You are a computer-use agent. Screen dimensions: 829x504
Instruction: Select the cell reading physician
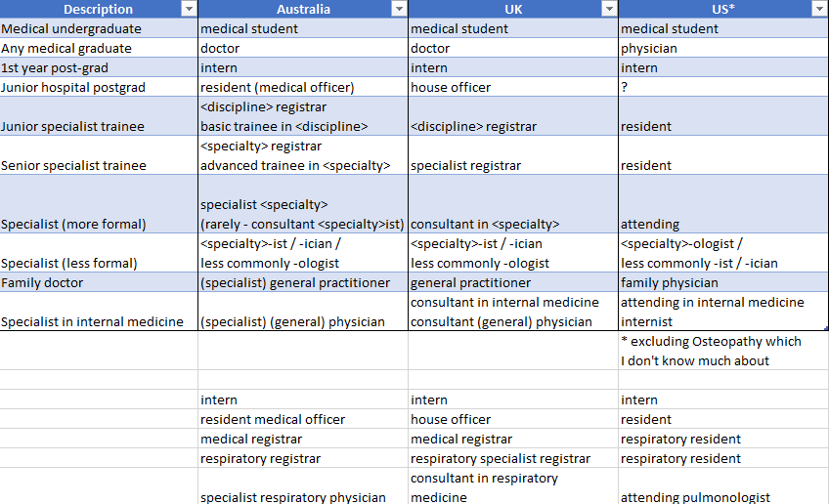(722, 48)
